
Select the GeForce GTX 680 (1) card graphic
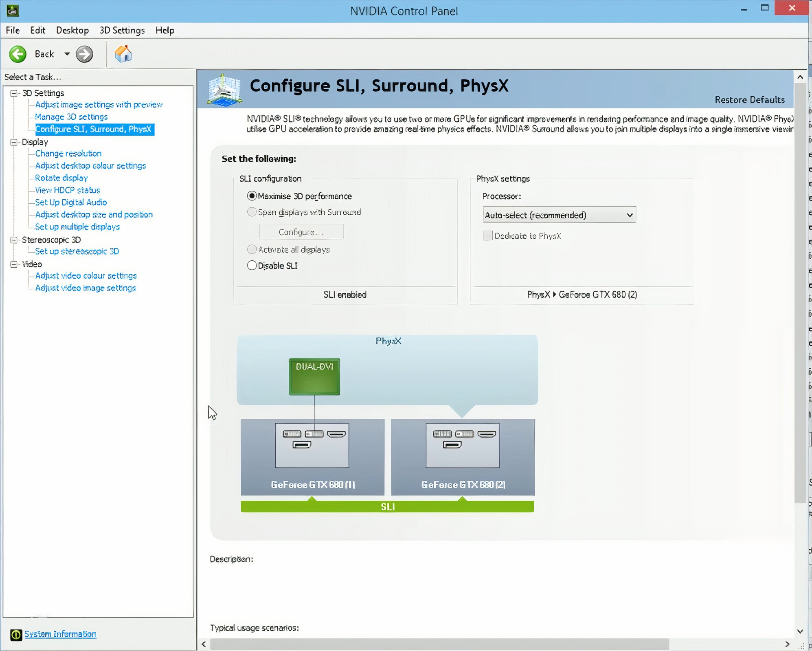tap(312, 457)
